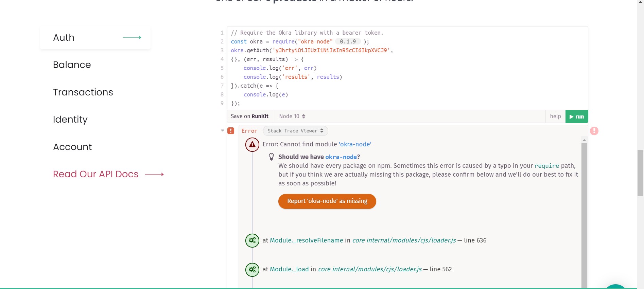Click the green run button

pyautogui.click(x=577, y=116)
